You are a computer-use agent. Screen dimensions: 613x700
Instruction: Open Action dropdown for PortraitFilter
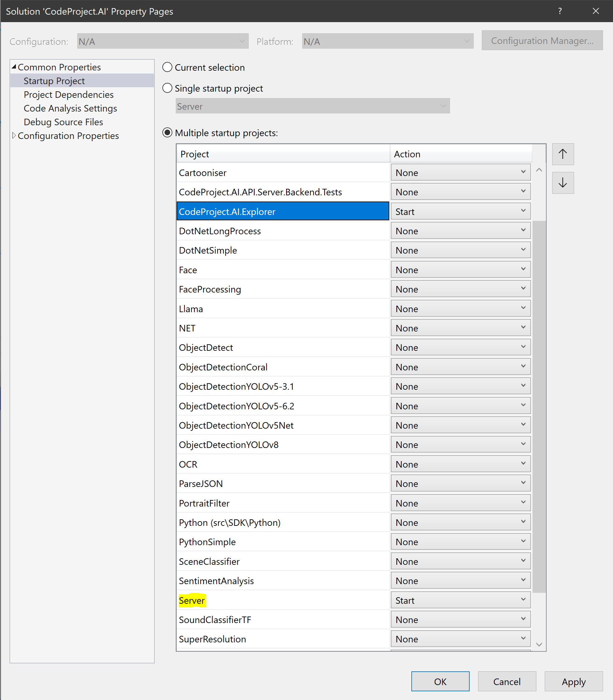(460, 503)
